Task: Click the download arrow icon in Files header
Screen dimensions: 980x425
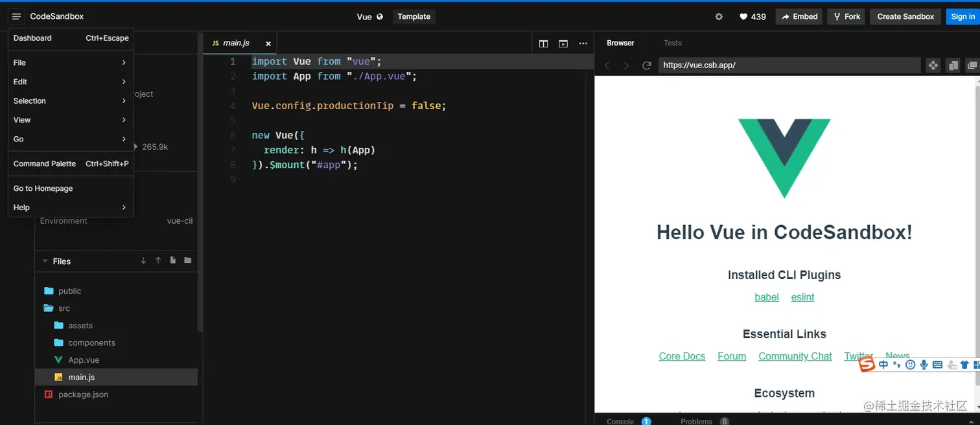Action: [x=144, y=261]
